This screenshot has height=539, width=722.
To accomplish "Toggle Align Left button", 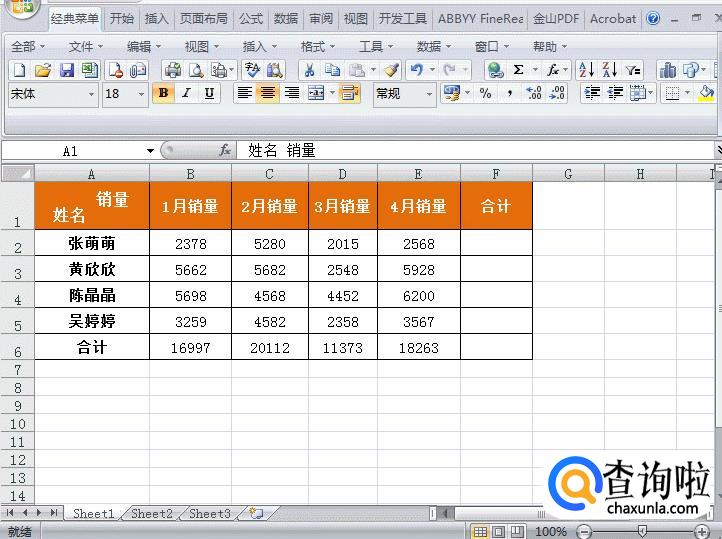I will [244, 93].
